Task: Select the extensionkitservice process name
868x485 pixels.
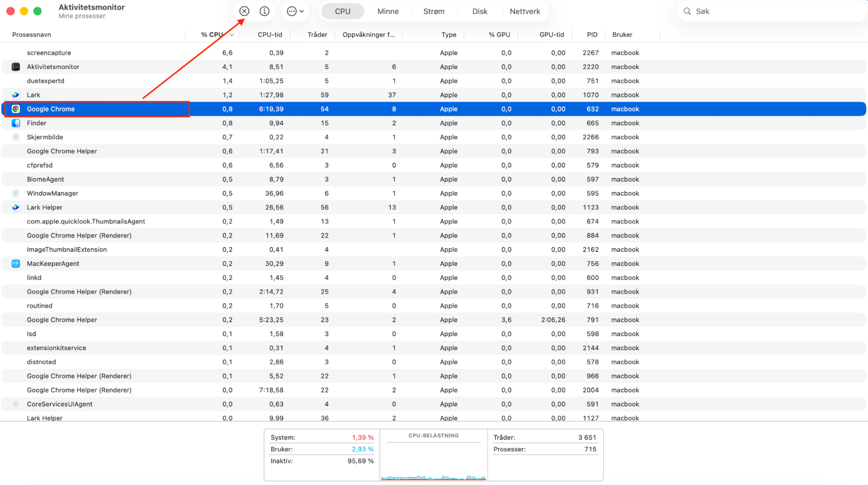Action: coord(56,348)
